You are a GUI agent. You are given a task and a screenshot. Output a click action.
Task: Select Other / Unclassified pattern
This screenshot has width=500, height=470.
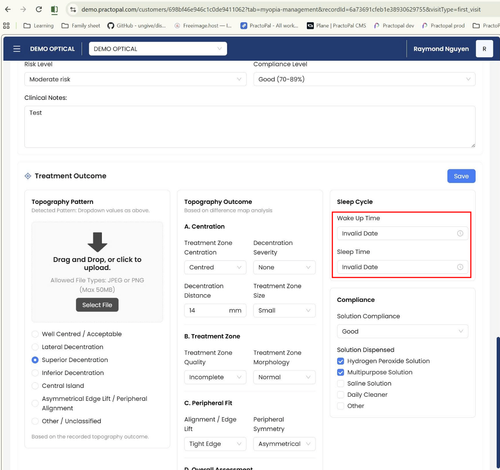point(35,421)
